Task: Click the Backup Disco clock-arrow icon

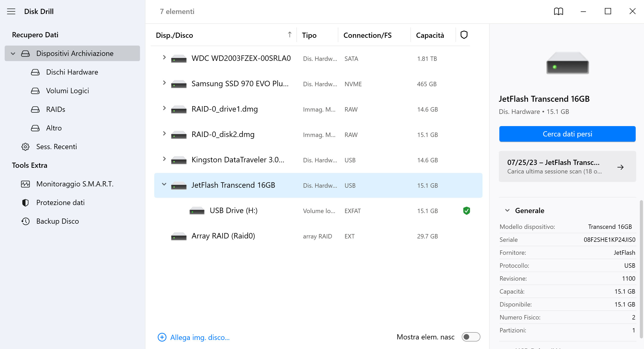Action: 25,221
